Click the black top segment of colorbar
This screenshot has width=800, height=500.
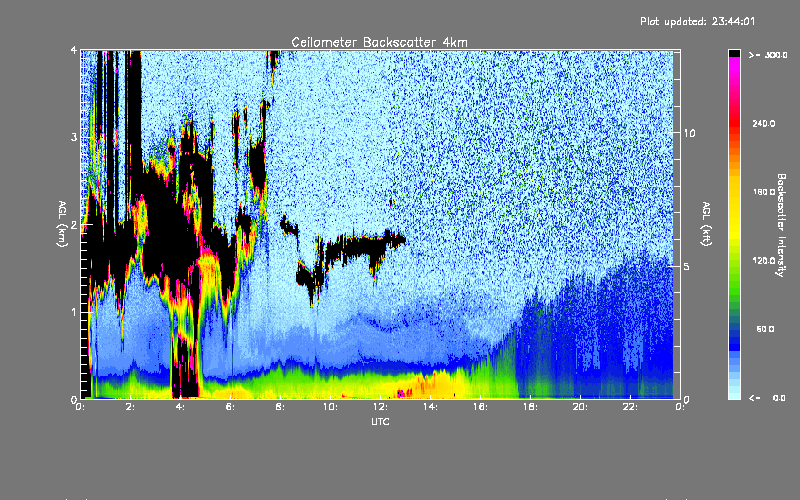[x=734, y=53]
